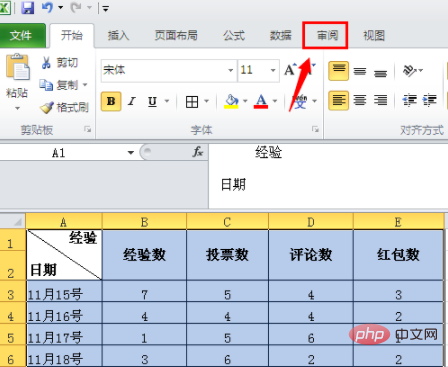Open the Name Box dropdown arrow
Image resolution: width=448 pixels, height=367 pixels.
click(x=131, y=153)
